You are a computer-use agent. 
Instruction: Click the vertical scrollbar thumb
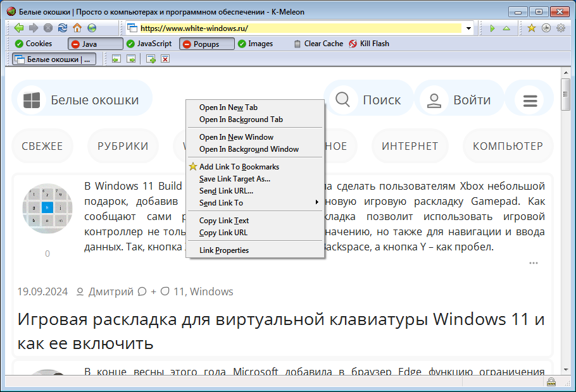tap(566, 94)
